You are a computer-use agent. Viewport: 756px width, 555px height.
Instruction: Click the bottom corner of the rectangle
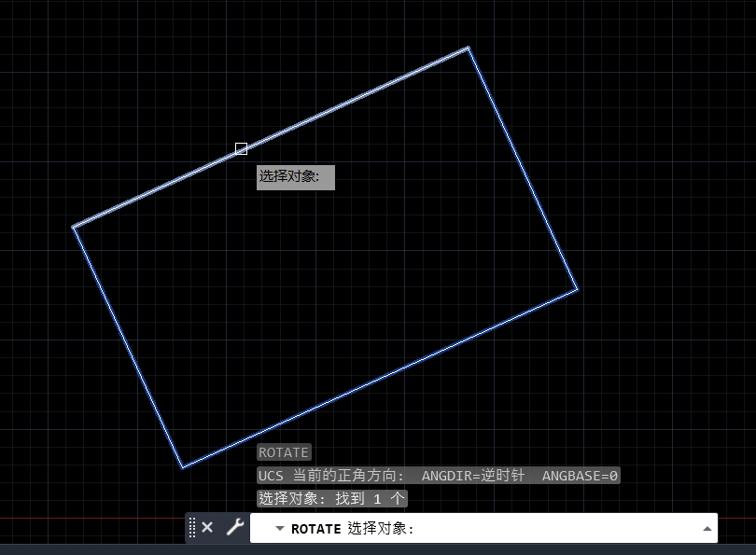coord(183,467)
